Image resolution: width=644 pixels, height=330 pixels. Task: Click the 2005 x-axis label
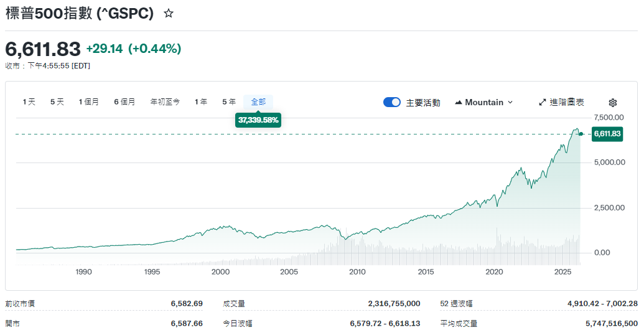pyautogui.click(x=289, y=271)
